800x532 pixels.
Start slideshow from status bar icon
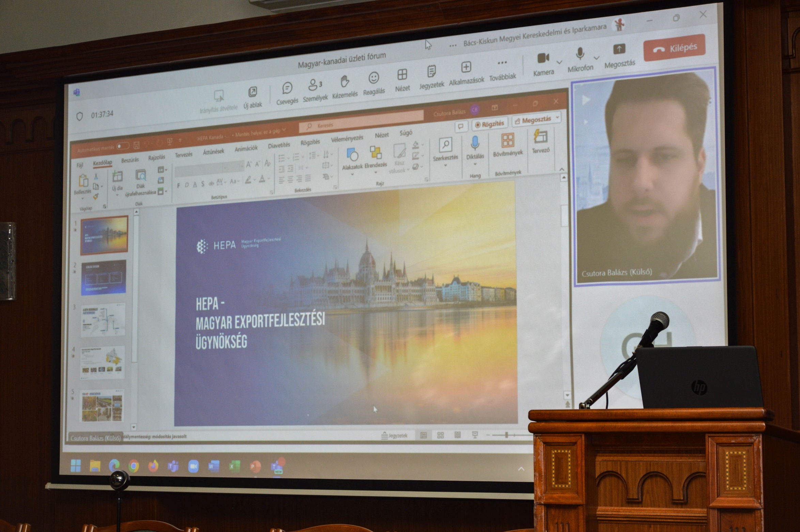(475, 435)
